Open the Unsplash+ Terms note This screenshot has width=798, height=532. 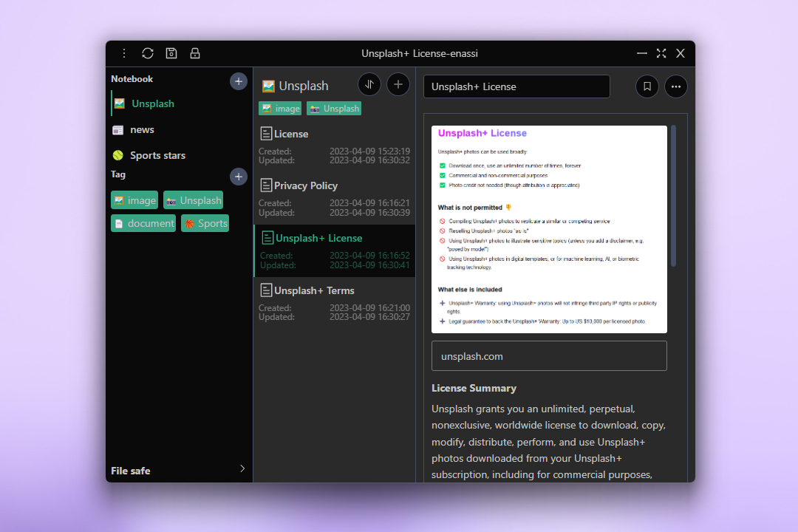[335, 303]
